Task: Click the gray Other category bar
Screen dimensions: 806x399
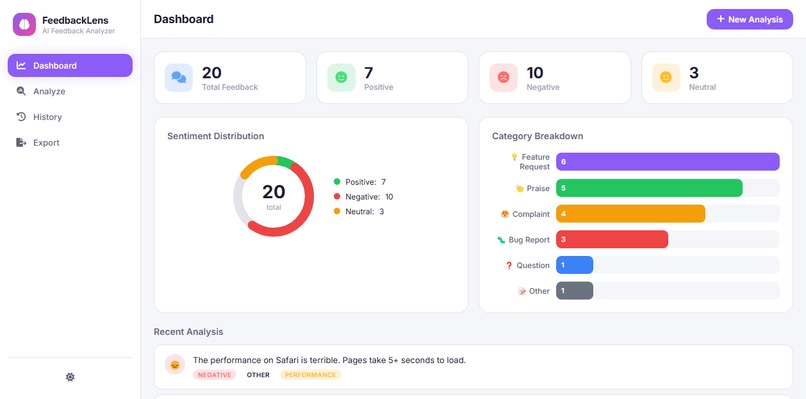Action: (575, 291)
